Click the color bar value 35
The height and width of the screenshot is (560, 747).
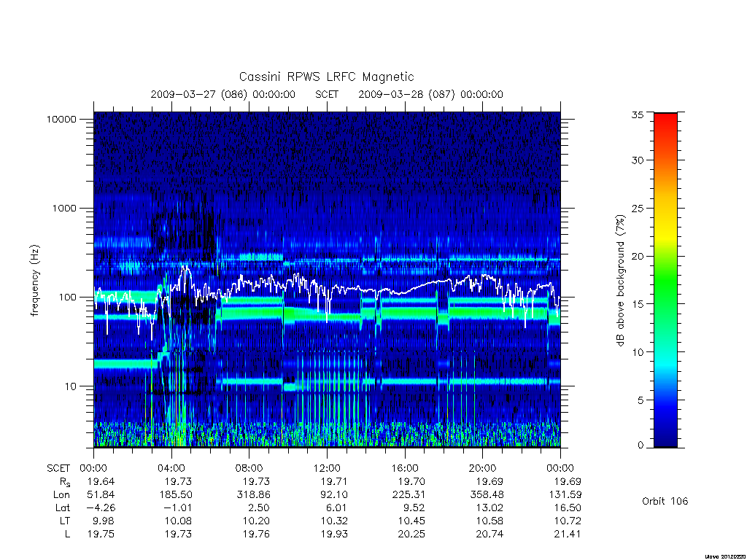638,114
